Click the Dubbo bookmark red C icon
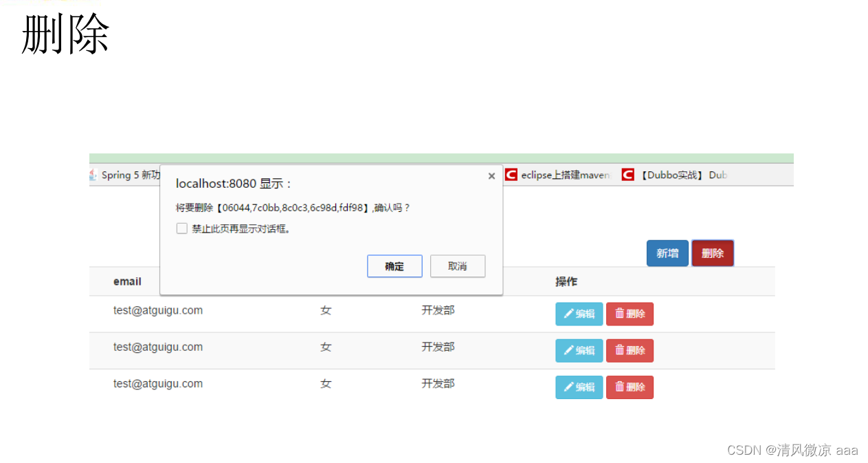The height and width of the screenshot is (463, 868). pos(628,175)
